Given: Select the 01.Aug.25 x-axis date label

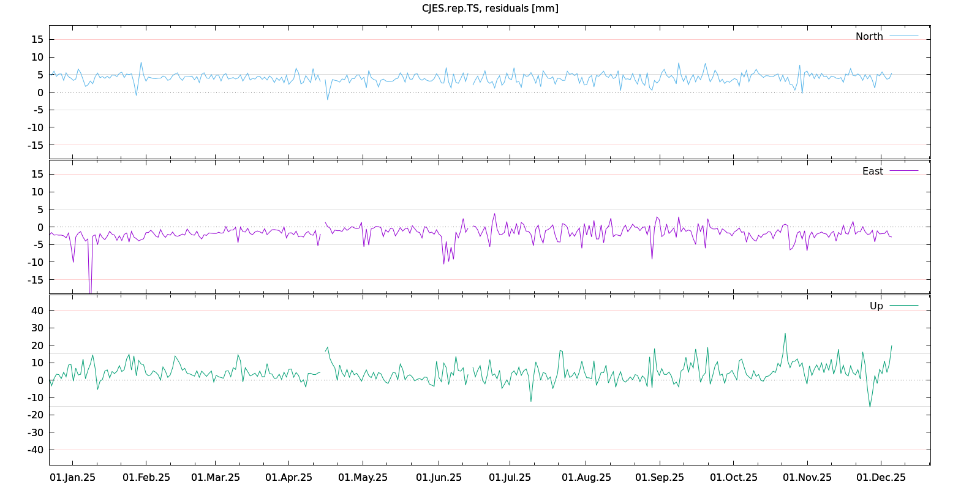Looking at the screenshot, I should click(x=586, y=478).
